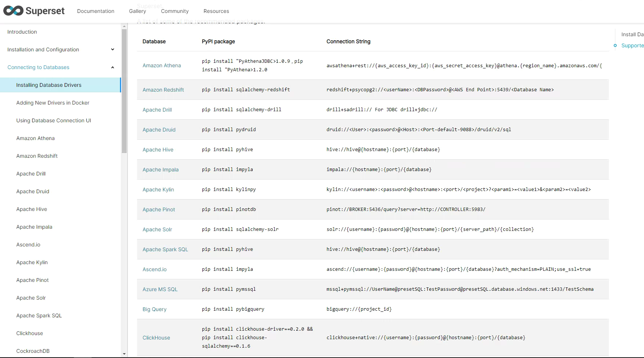Click 'pip install sqlalchemy-redshift' text
This screenshot has height=358, width=644.
(246, 90)
